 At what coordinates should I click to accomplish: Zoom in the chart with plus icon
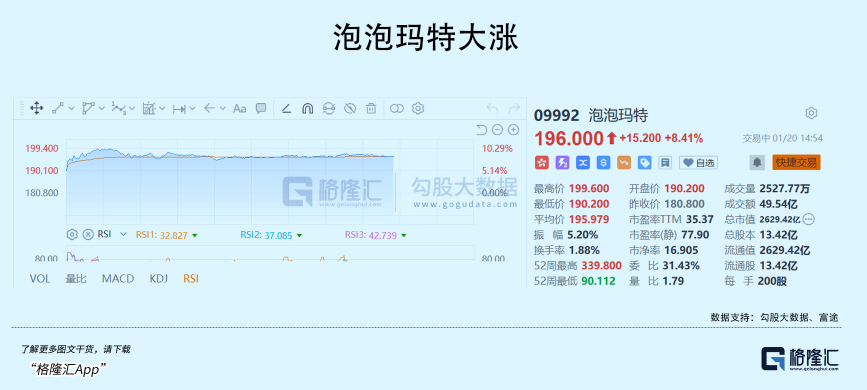pos(514,130)
